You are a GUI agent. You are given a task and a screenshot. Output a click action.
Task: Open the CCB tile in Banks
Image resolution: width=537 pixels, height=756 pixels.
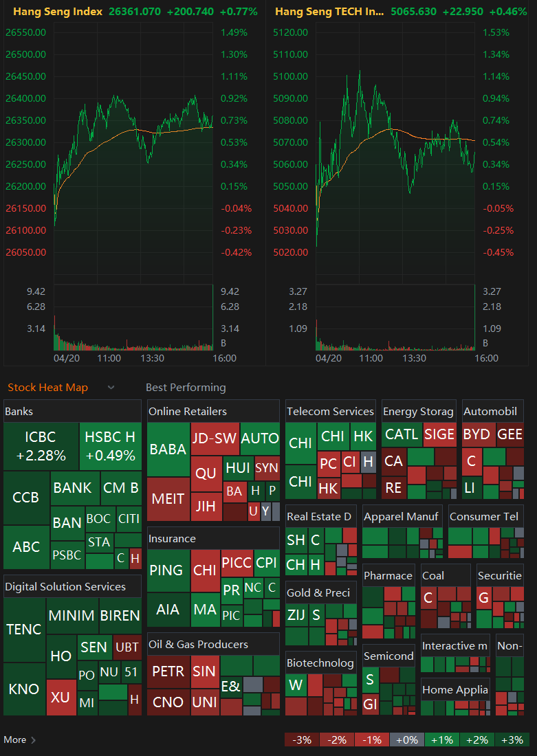point(27,498)
